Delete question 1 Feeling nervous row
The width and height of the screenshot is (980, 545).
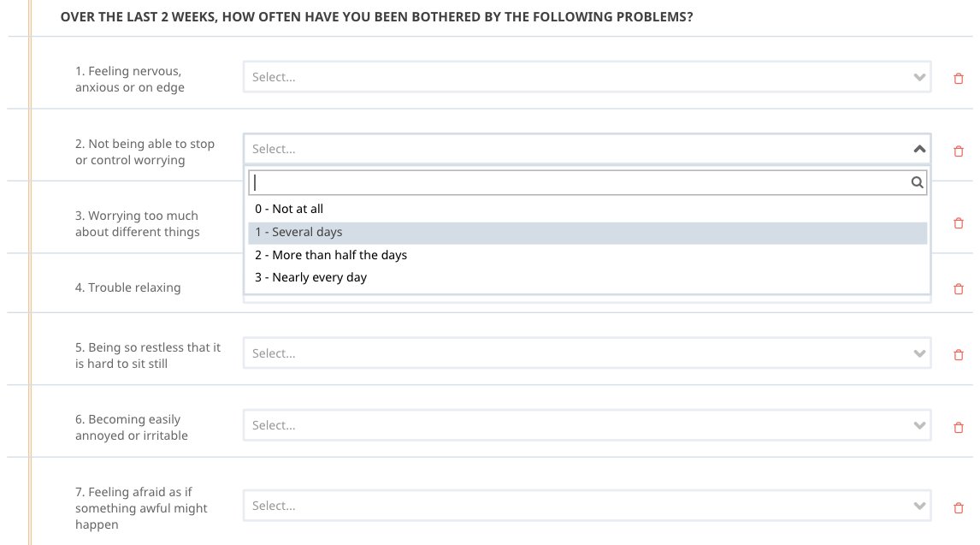(x=958, y=79)
